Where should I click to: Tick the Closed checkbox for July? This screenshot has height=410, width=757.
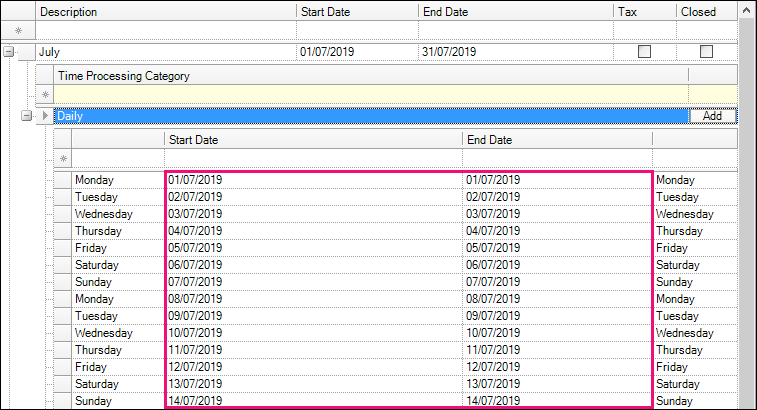point(706,51)
